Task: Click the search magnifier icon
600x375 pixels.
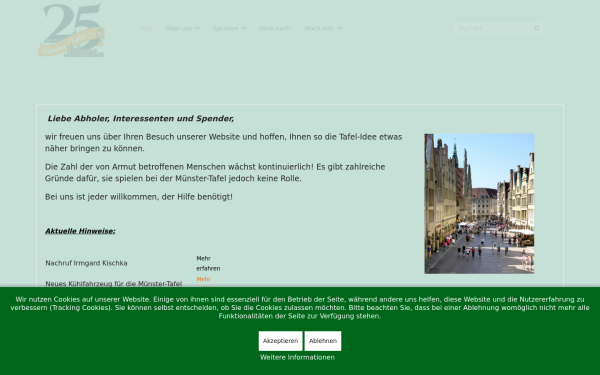Action: point(537,28)
